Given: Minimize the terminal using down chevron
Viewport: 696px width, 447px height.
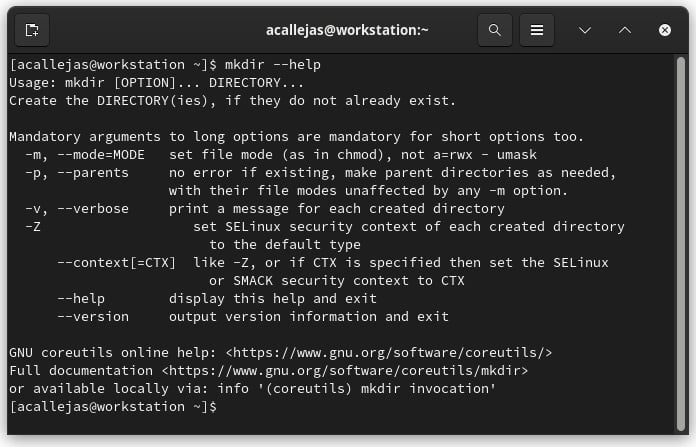Looking at the screenshot, I should tap(585, 30).
